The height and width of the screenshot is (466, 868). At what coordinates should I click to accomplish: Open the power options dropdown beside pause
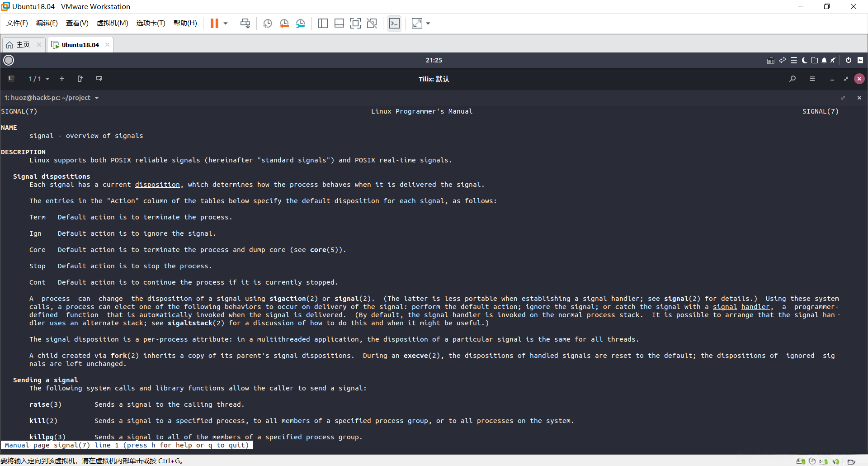[226, 24]
